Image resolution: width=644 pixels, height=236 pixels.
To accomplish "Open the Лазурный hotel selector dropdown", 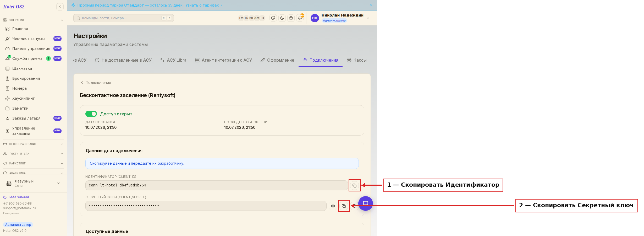I will click(x=33, y=183).
